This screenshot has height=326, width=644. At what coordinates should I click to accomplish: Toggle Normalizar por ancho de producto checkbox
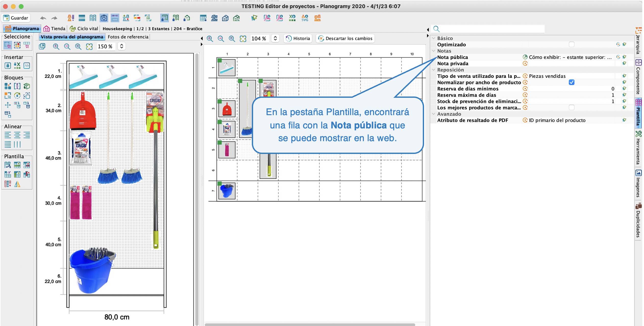point(572,82)
